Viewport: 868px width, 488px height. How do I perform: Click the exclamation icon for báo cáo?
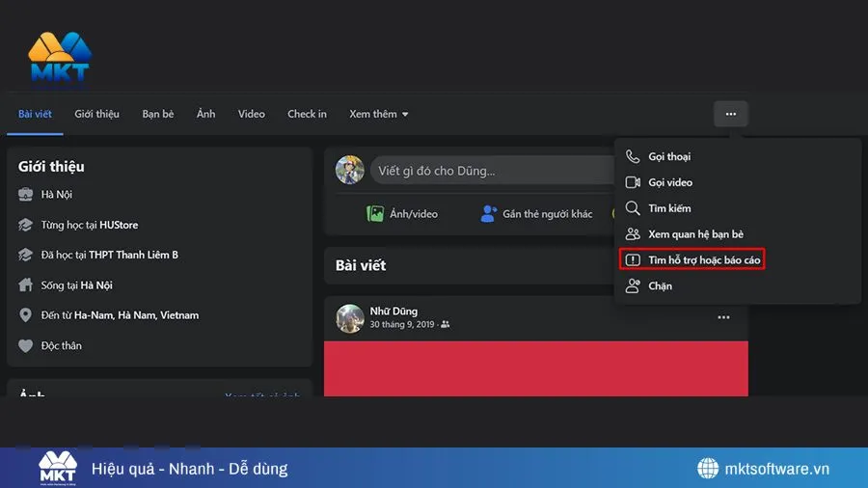pos(633,260)
